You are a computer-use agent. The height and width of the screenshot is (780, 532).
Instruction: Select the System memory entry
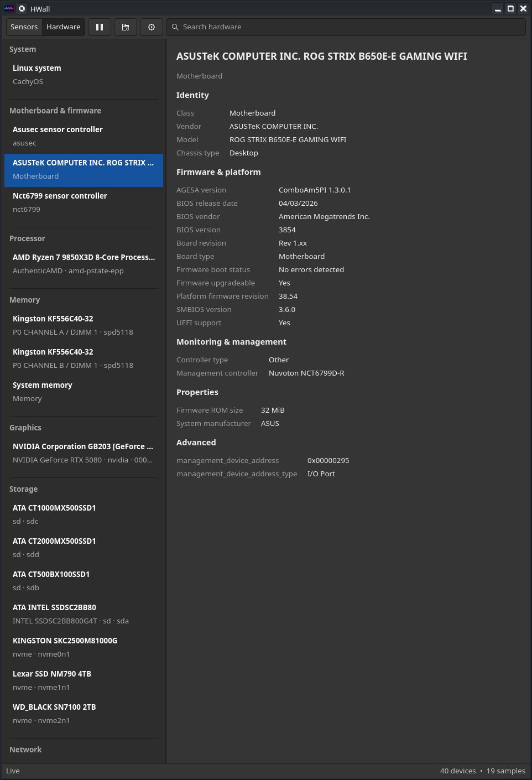point(84,392)
